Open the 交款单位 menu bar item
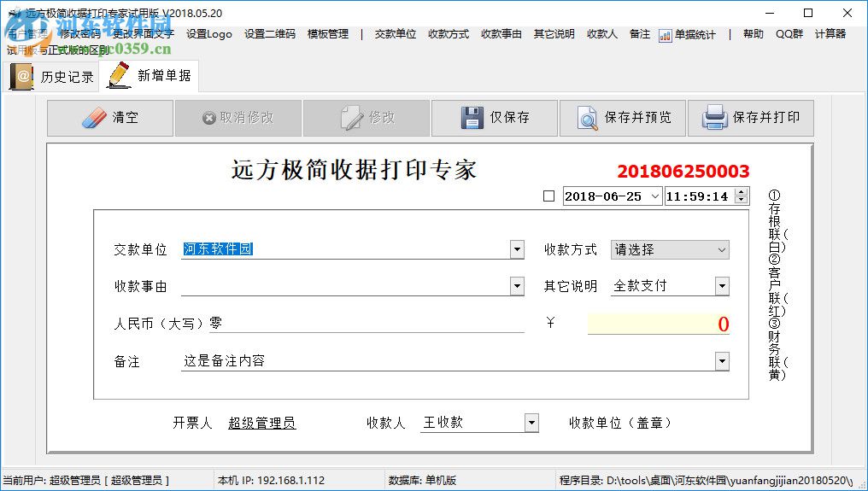This screenshot has width=868, height=491. tap(396, 34)
